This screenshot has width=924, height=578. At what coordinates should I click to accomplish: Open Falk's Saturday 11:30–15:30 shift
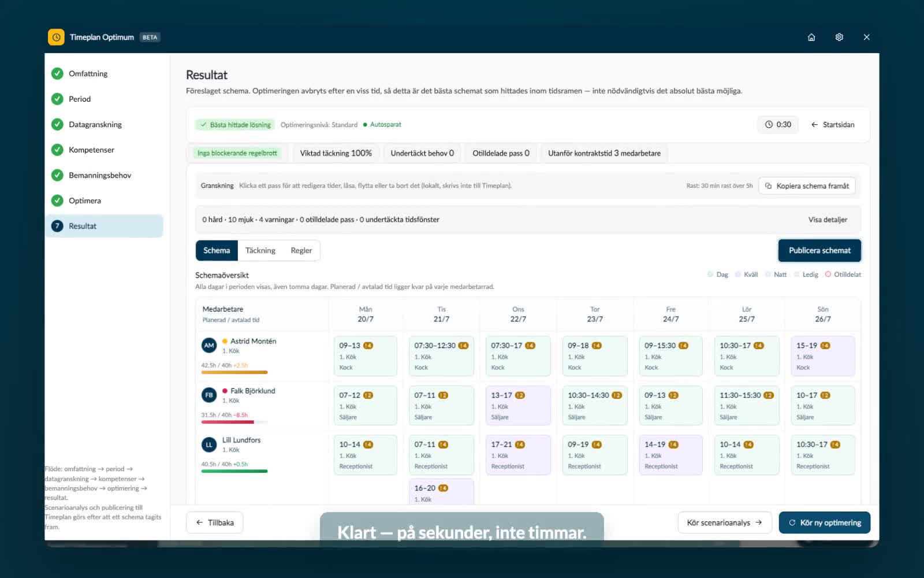[747, 405]
